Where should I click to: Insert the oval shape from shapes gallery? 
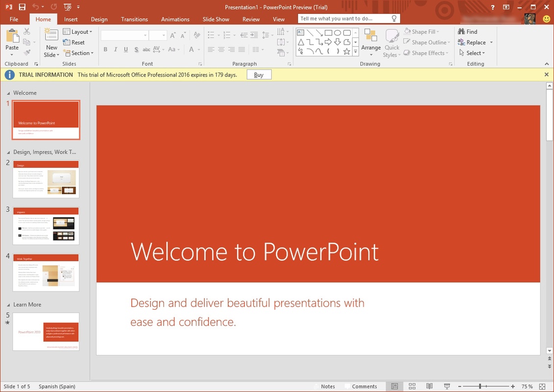337,33
